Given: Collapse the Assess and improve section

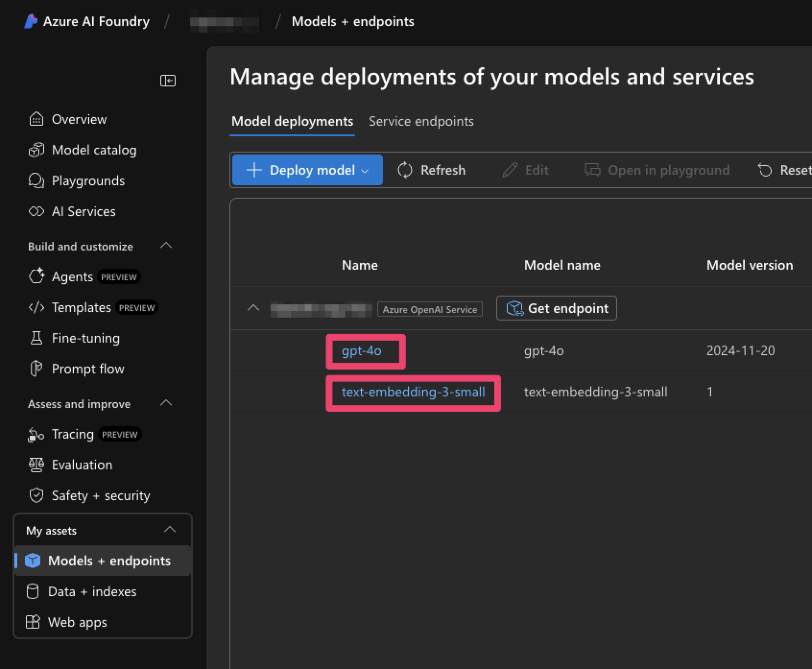Looking at the screenshot, I should tap(166, 403).
